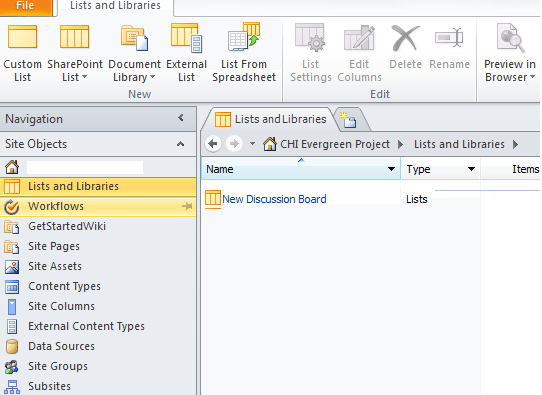Collapse the Site Objects section
This screenshot has width=542, height=395.
pos(180,144)
